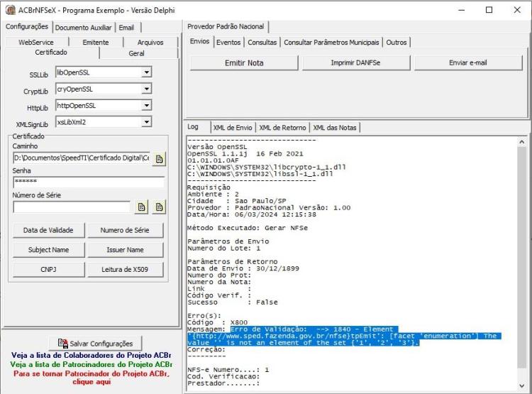Viewport: 532px width, 394px height.
Task: Open the Patrocinadores do Projeto ACBr link
Action: [91, 364]
